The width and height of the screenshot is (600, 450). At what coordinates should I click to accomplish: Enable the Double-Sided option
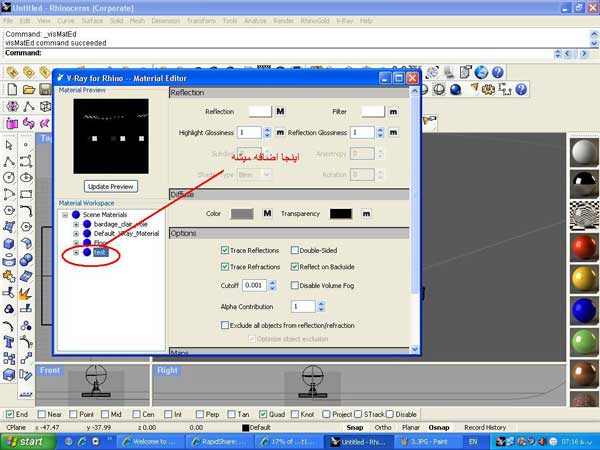pos(295,250)
